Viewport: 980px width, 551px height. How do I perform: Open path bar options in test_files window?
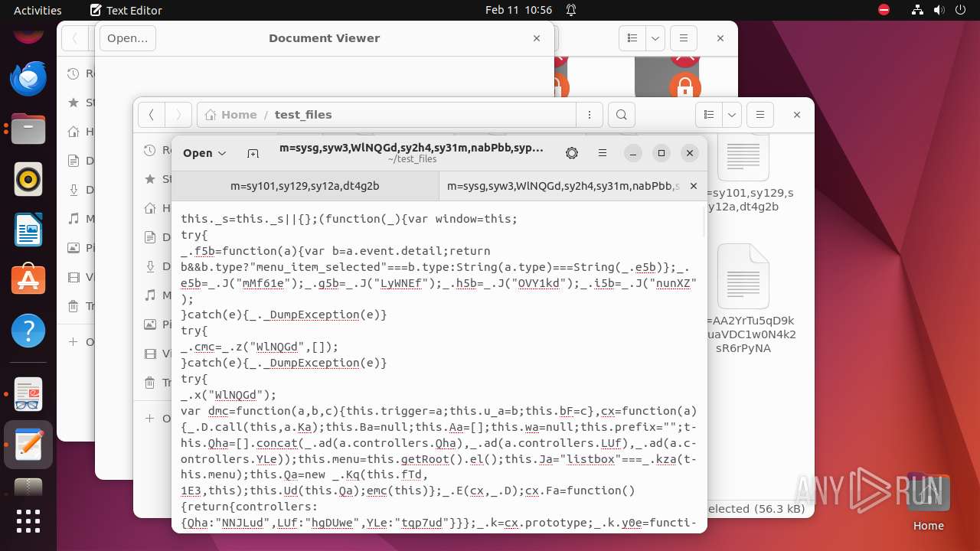[x=590, y=115]
